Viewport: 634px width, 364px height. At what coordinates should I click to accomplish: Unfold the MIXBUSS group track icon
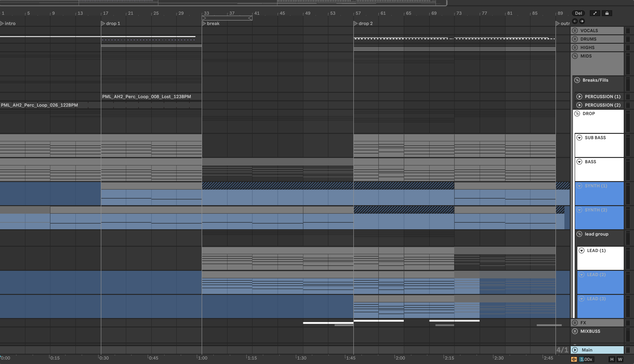tap(575, 331)
